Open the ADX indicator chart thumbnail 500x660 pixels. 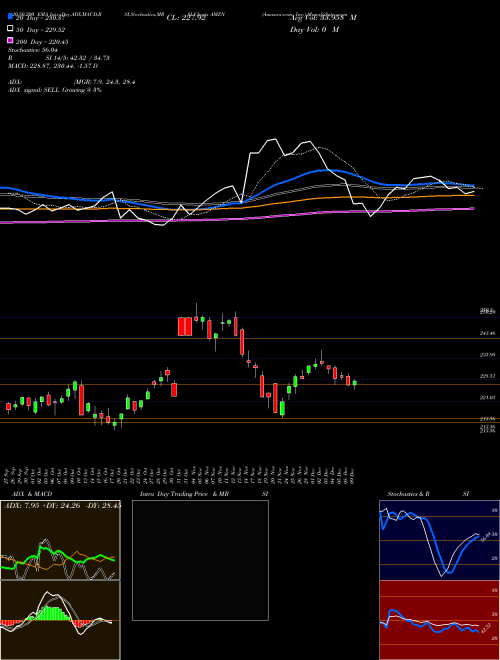[x=60, y=540]
